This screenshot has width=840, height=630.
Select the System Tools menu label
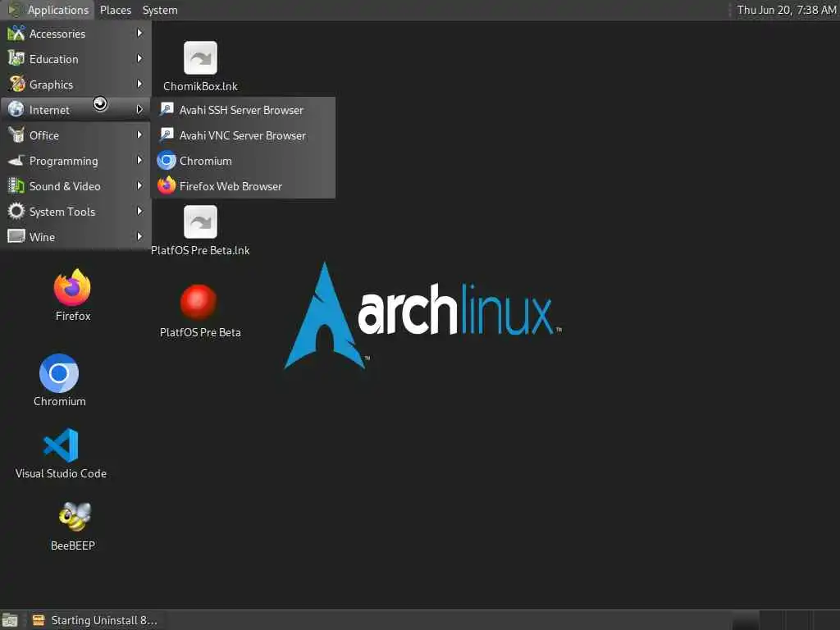point(62,212)
